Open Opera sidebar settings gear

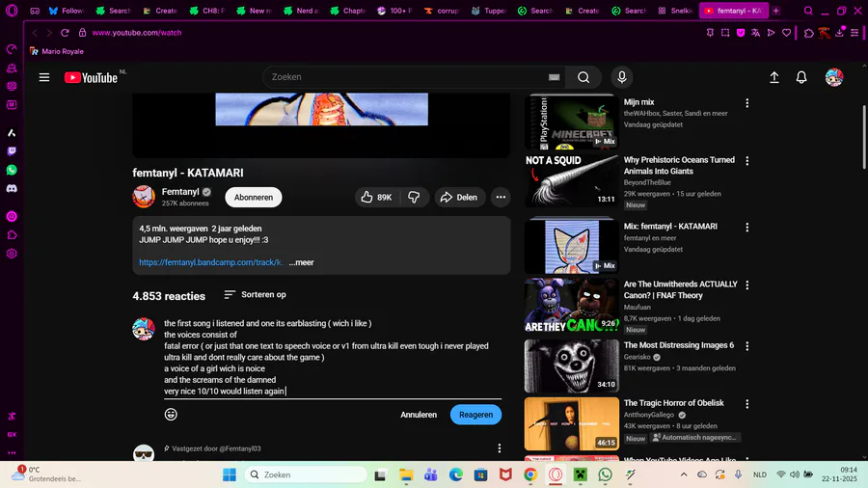(x=12, y=254)
